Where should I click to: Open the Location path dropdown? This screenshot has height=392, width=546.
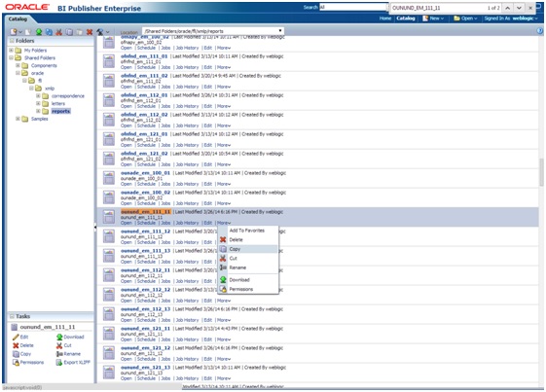click(x=280, y=31)
